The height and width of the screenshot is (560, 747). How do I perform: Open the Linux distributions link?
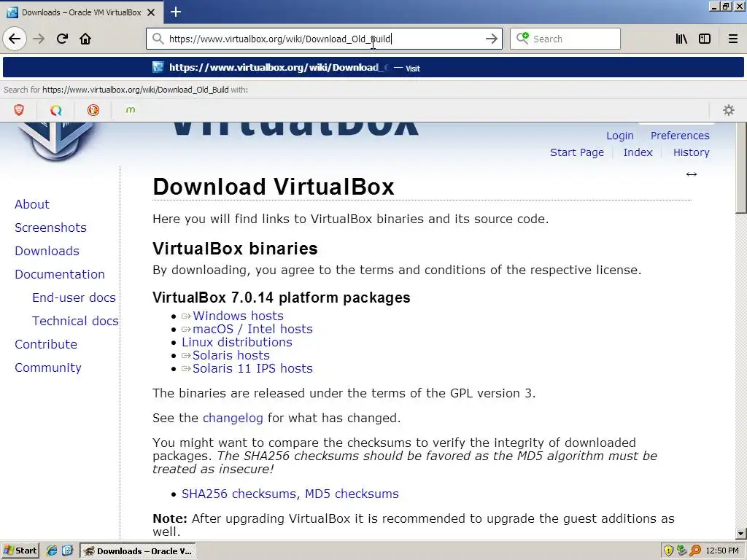coord(237,343)
